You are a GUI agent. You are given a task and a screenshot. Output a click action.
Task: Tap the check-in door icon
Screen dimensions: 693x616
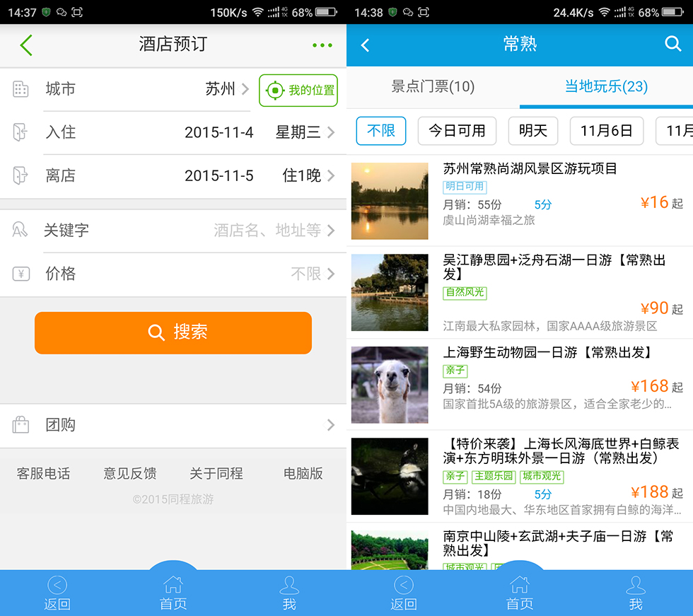click(21, 132)
